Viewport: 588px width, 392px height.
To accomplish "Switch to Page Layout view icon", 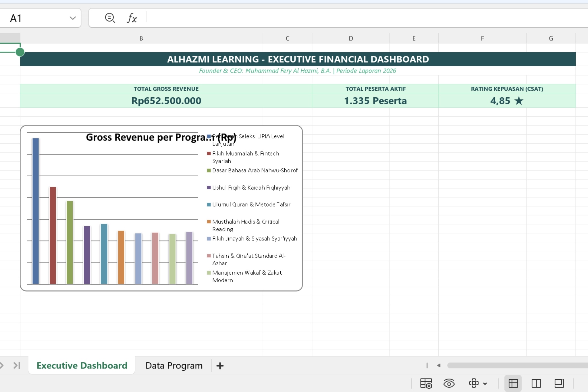I will [559, 383].
